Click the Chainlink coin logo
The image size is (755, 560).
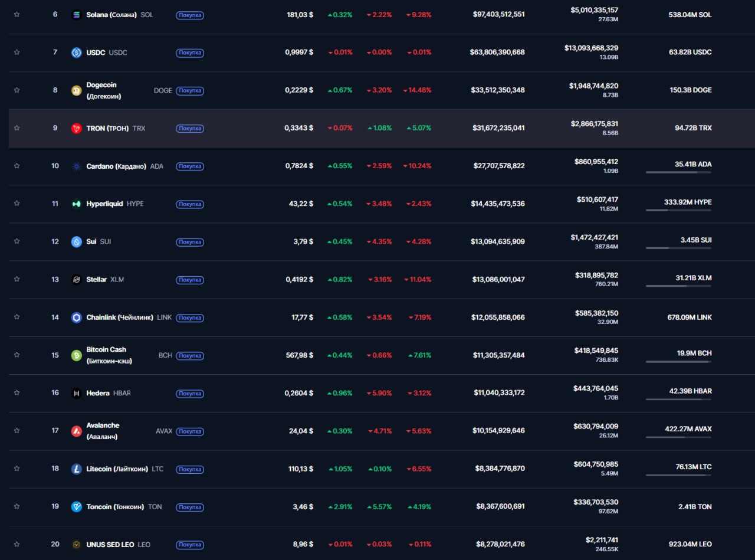pyautogui.click(x=76, y=317)
